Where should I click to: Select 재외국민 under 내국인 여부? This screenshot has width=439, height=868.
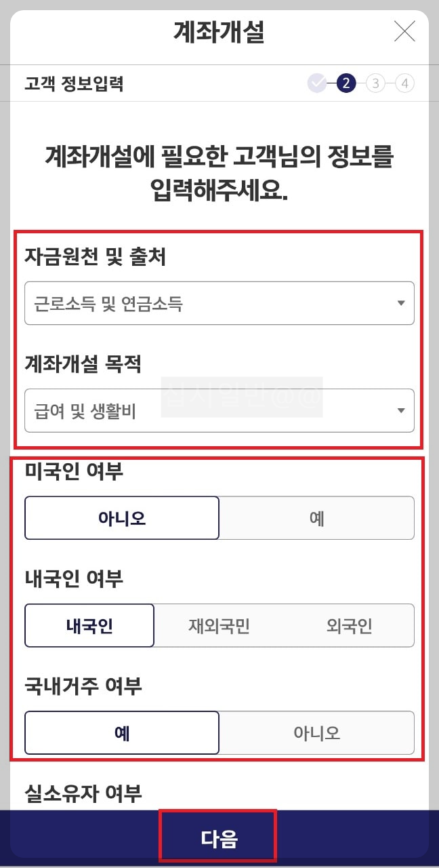(x=219, y=625)
